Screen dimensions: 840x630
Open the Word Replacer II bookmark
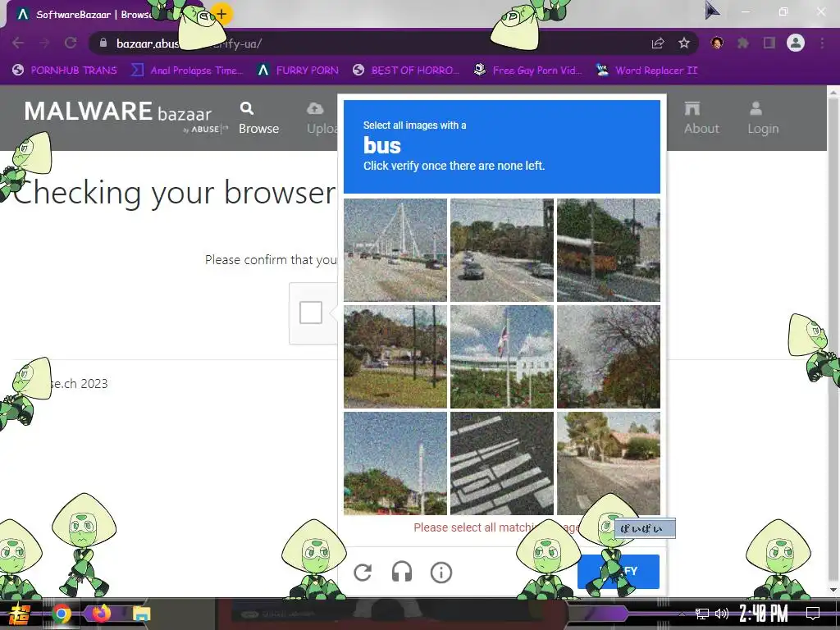(647, 71)
